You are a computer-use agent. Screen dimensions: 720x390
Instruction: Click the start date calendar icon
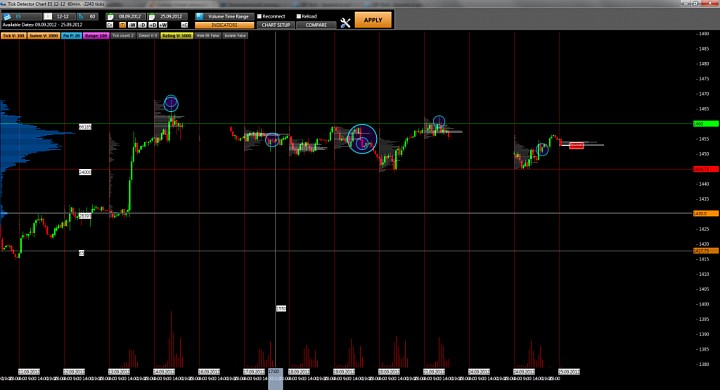click(110, 17)
